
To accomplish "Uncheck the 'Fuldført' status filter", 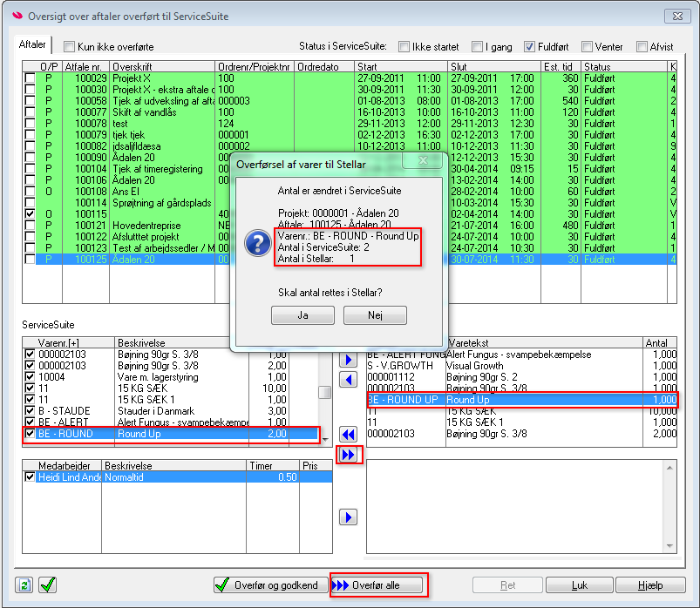I will tap(529, 46).
